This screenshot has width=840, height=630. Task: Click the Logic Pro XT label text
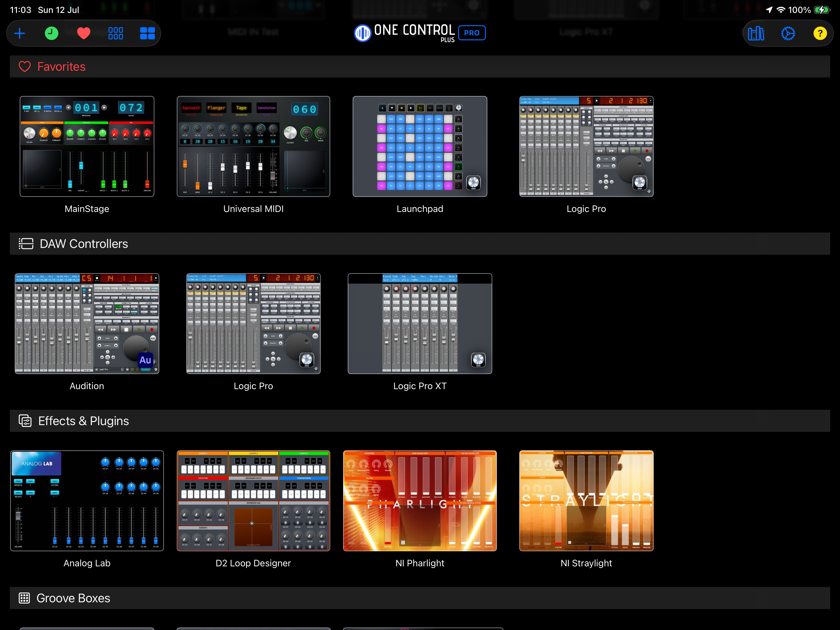coord(420,386)
